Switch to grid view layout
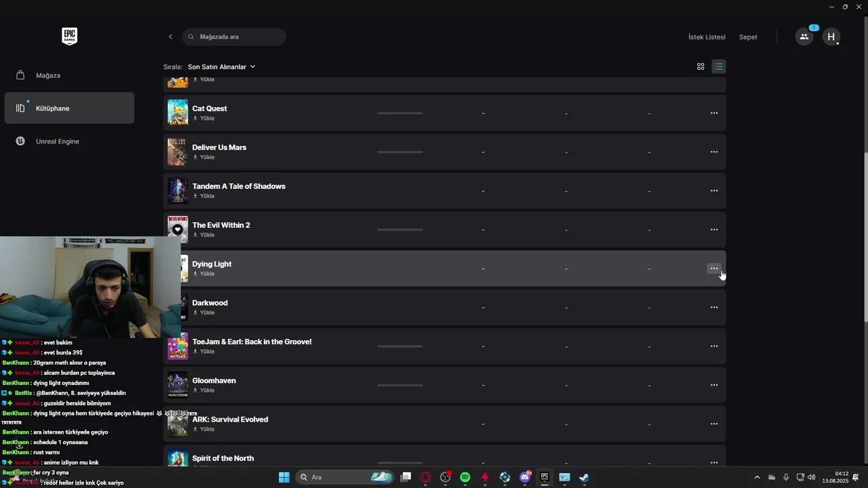The image size is (868, 488). [701, 66]
